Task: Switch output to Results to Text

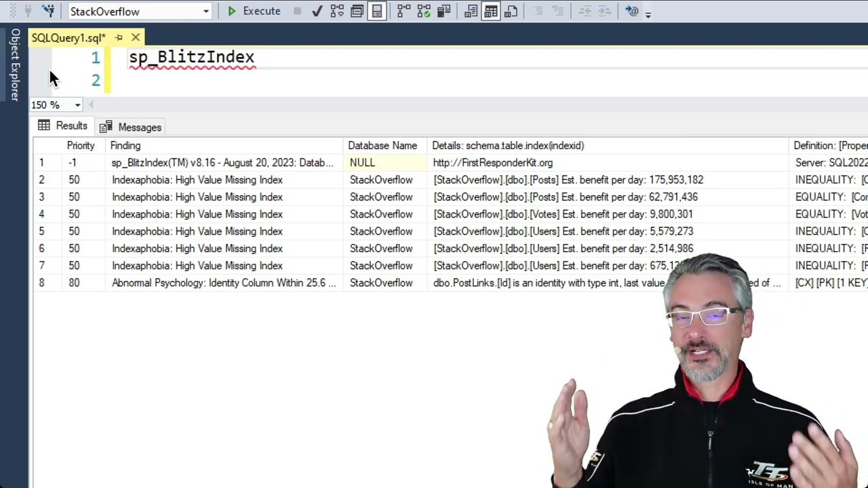Action: 471,11
